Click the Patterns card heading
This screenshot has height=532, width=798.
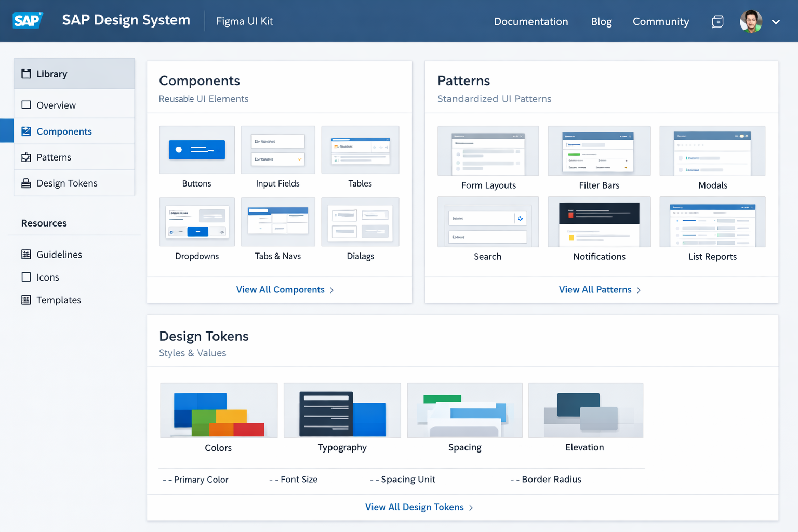click(464, 81)
